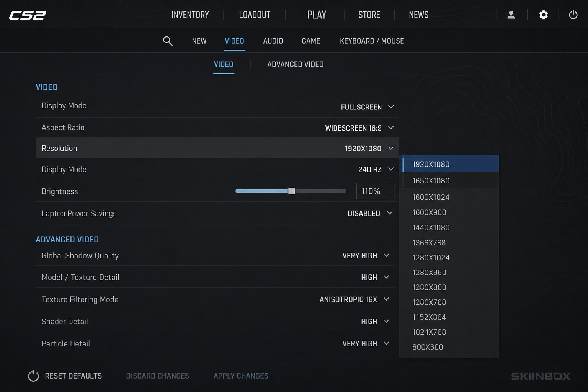Expand the Particle Detail dropdown
This screenshot has height=392, width=588.
coord(366,344)
